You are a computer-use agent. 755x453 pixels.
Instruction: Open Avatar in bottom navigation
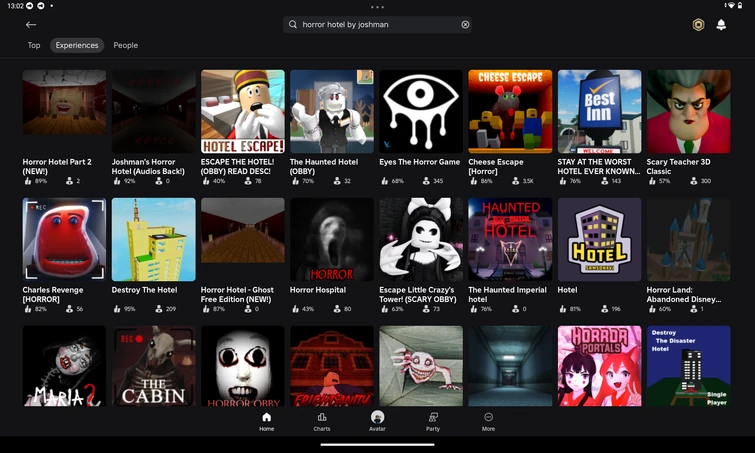378,421
